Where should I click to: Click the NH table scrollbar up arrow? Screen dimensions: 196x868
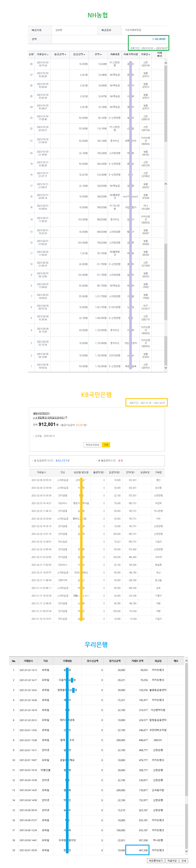pyautogui.click(x=166, y=63)
